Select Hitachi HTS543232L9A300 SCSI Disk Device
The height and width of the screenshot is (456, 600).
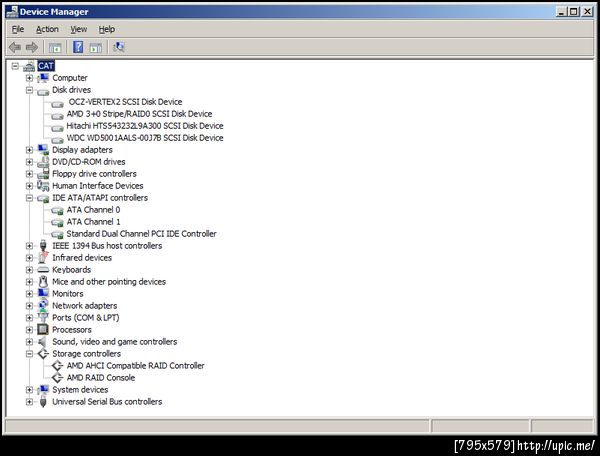point(145,126)
